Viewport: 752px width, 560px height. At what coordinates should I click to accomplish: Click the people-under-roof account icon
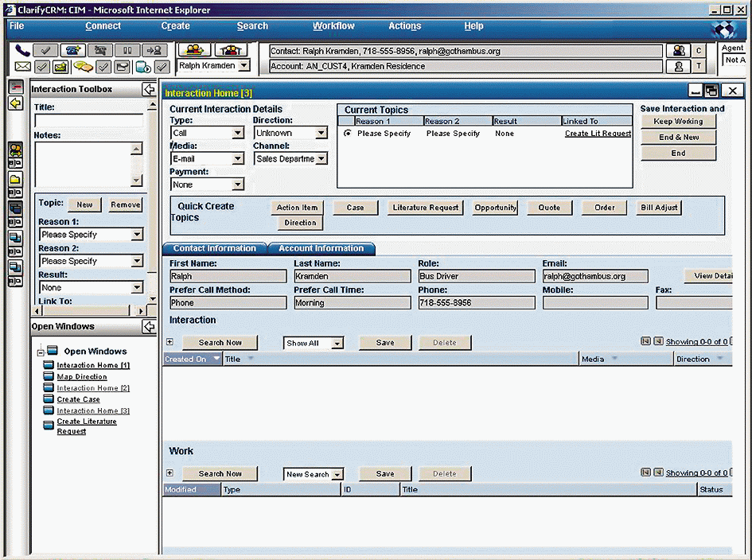coord(231,49)
